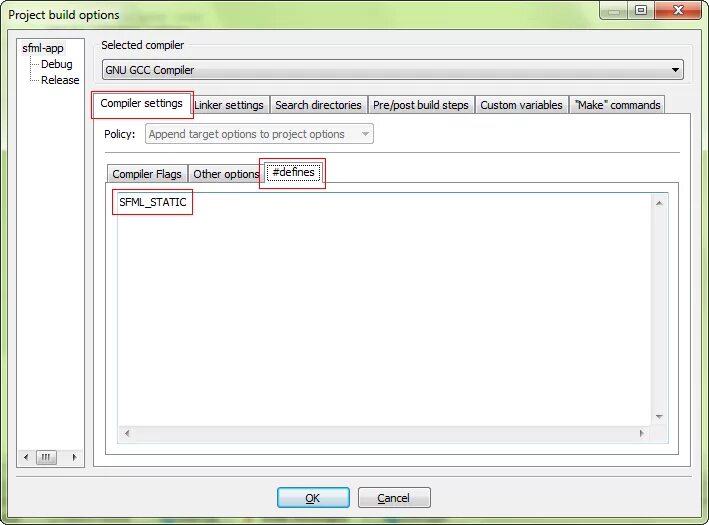
Task: Select the #defines sub-tab
Action: click(x=293, y=172)
